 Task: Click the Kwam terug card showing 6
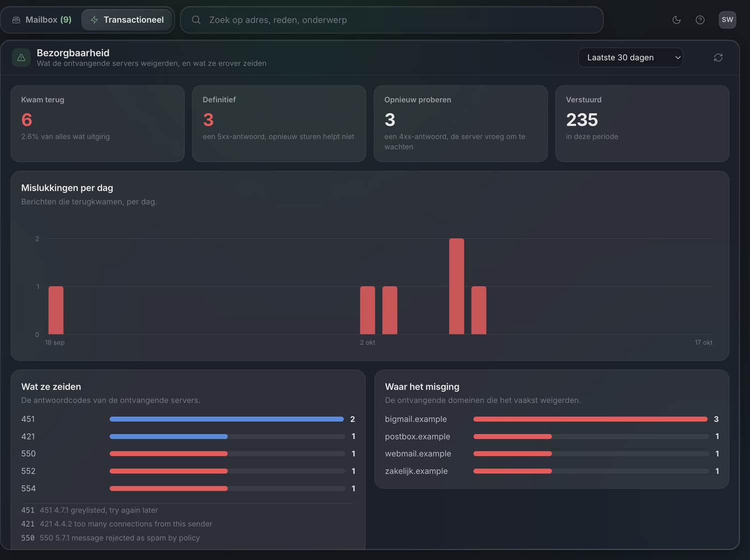pyautogui.click(x=97, y=123)
